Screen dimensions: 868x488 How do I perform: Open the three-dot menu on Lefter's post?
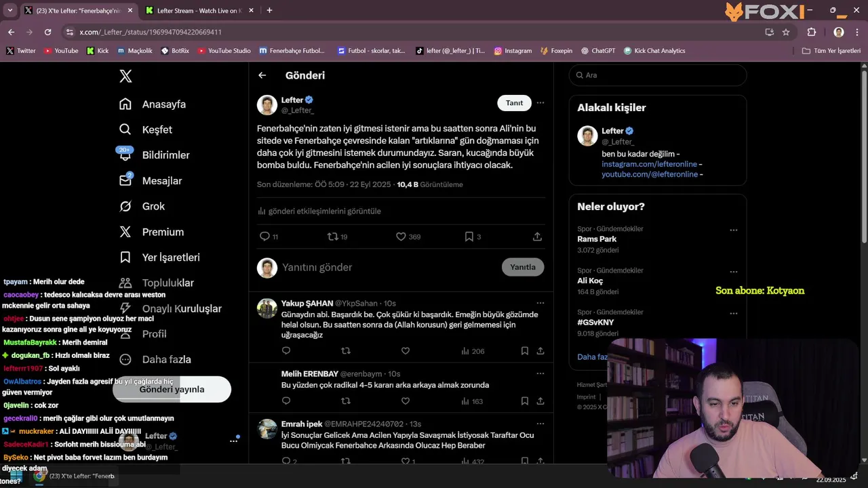540,103
